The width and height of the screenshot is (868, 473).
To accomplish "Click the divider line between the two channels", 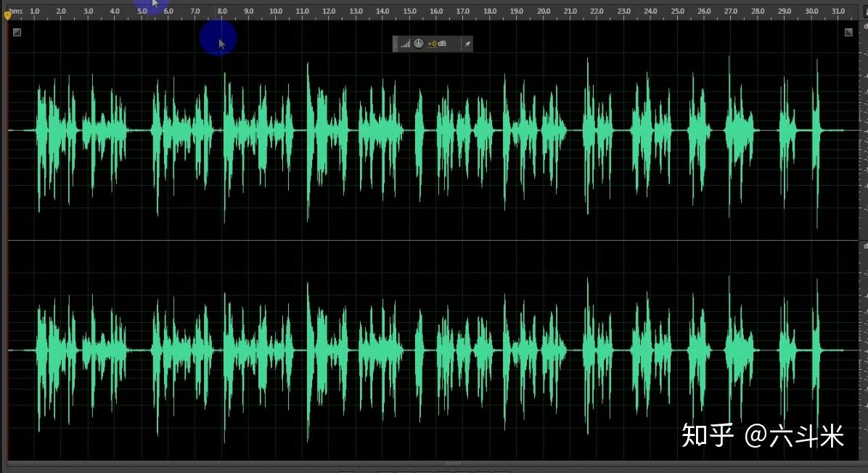I will [x=433, y=241].
